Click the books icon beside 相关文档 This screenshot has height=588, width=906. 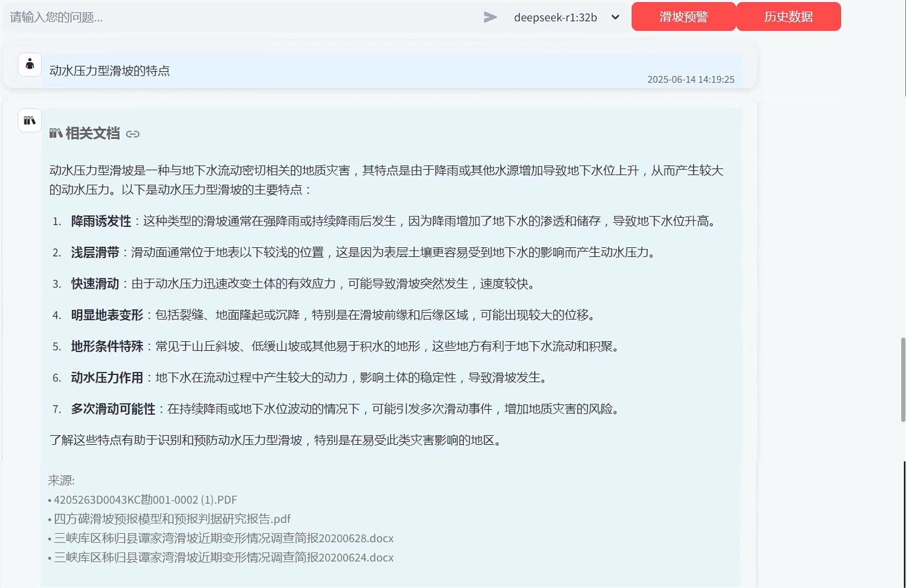(x=56, y=133)
